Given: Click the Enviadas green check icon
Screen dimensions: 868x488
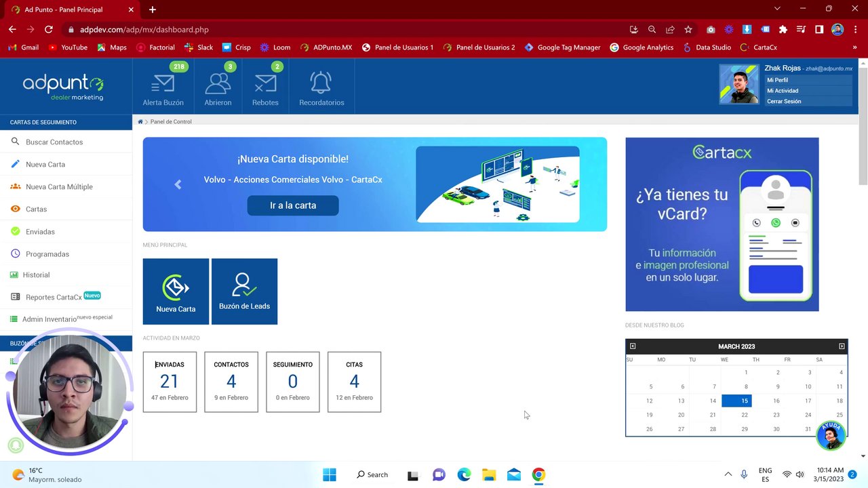Looking at the screenshot, I should [15, 231].
